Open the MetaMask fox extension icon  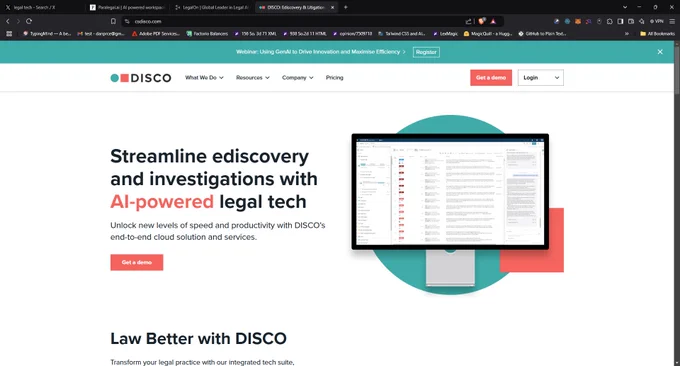click(578, 21)
